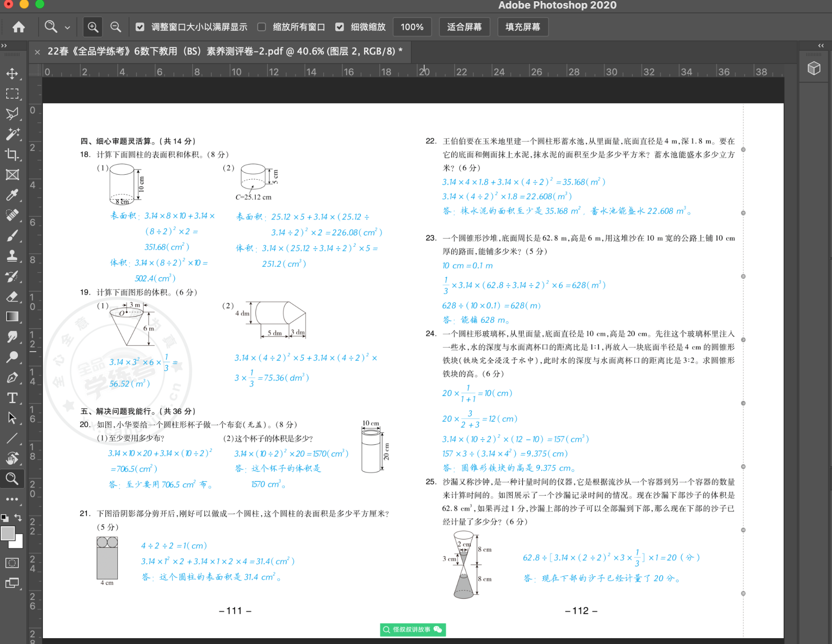Select the Magic Wand tool

(12, 134)
